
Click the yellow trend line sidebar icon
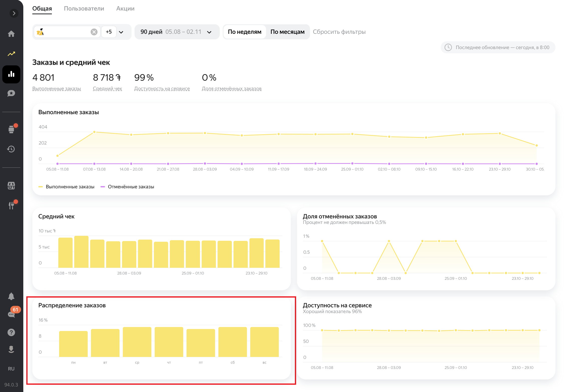click(x=11, y=54)
